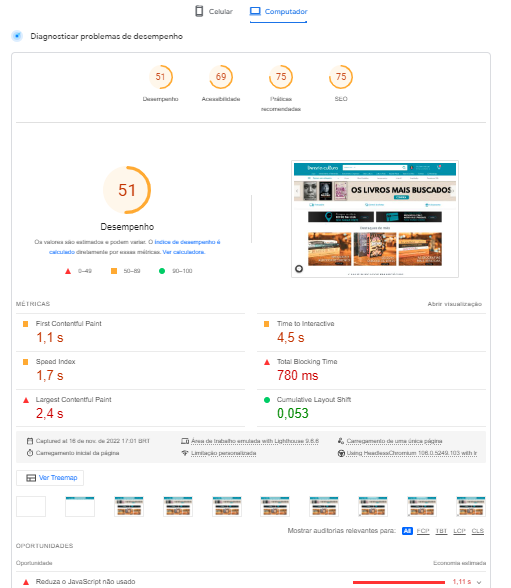Click the Chromium browser icon
The width and height of the screenshot is (511, 588).
341,453
